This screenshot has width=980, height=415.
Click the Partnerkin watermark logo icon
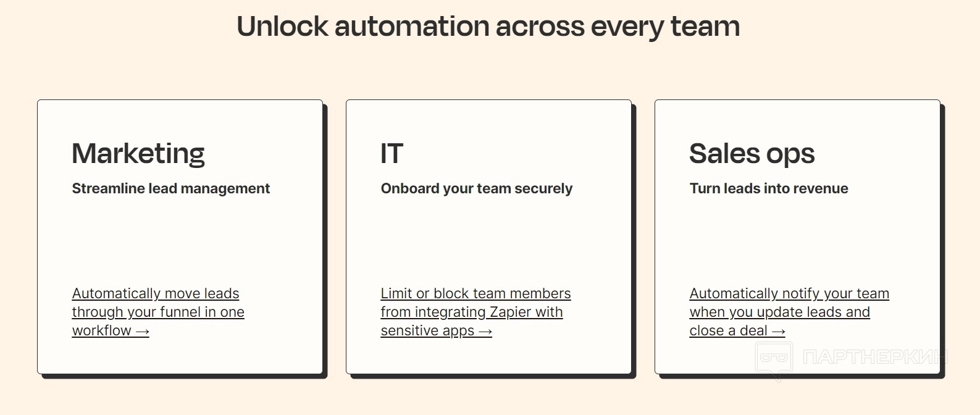773,359
